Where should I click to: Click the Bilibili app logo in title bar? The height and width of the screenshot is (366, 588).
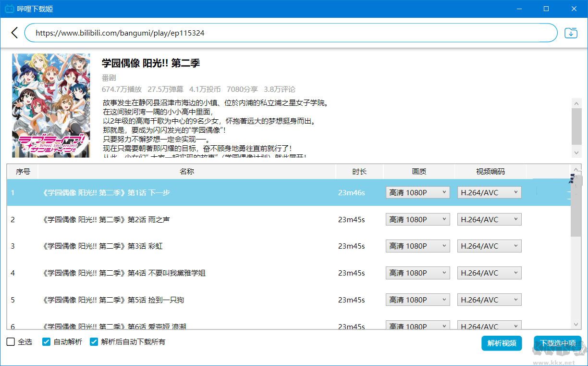coord(9,9)
